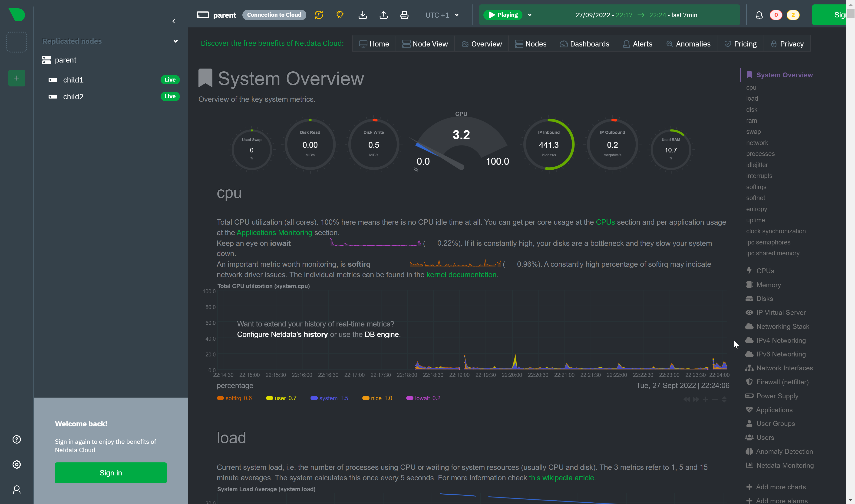Expand the dropdown arrow next to Playing
The height and width of the screenshot is (504, 855).
click(x=530, y=15)
